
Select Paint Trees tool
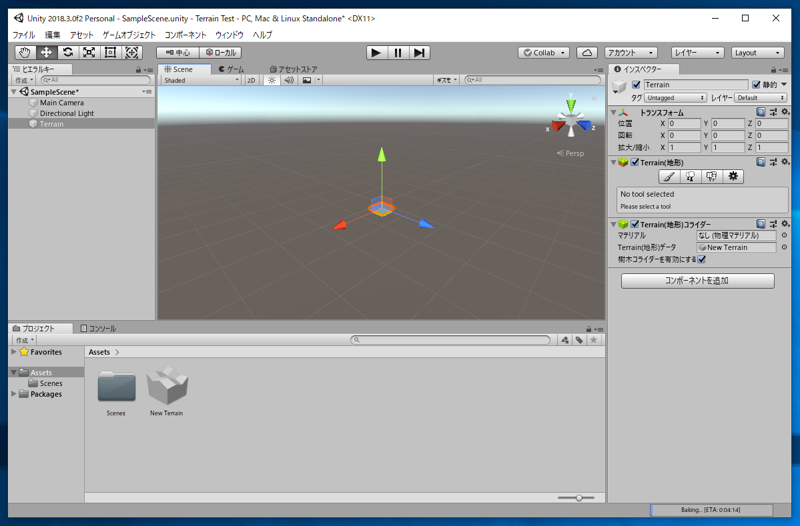(x=690, y=177)
